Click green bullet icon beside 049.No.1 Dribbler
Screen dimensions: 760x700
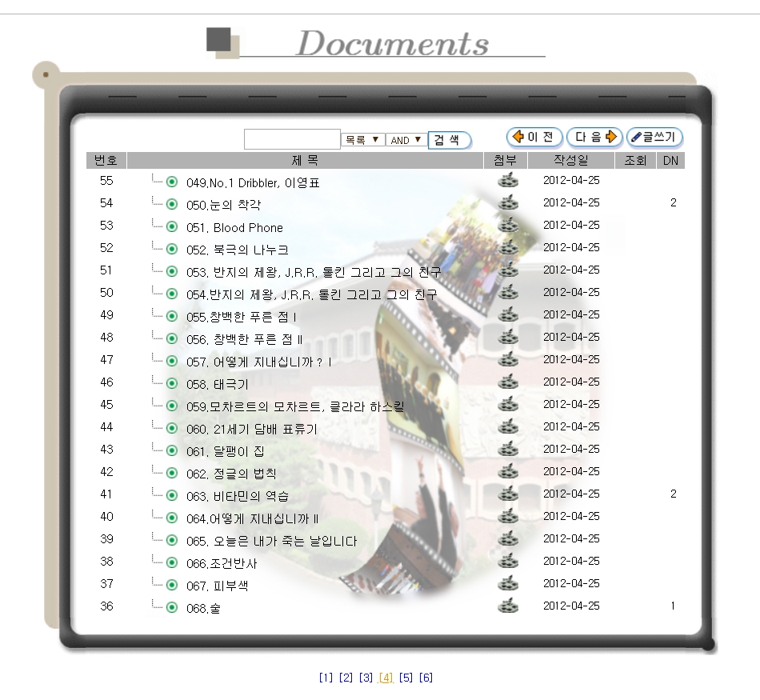(x=172, y=182)
